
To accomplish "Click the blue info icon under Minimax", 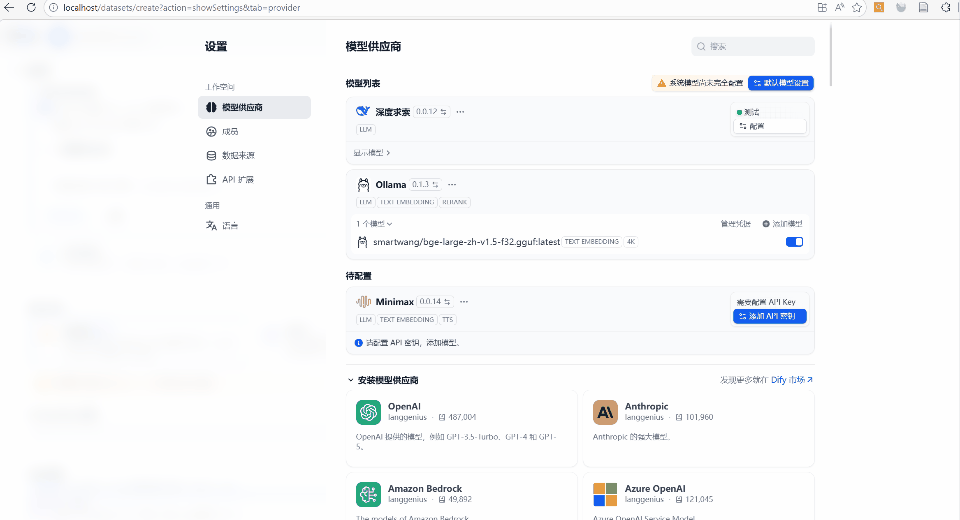I will pyautogui.click(x=359, y=343).
